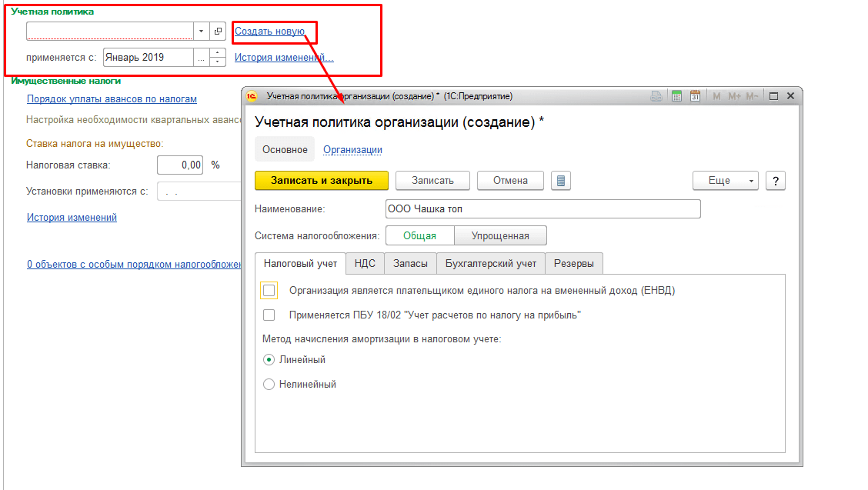
Task: Select the Линейный depreciation method
Action: click(269, 360)
